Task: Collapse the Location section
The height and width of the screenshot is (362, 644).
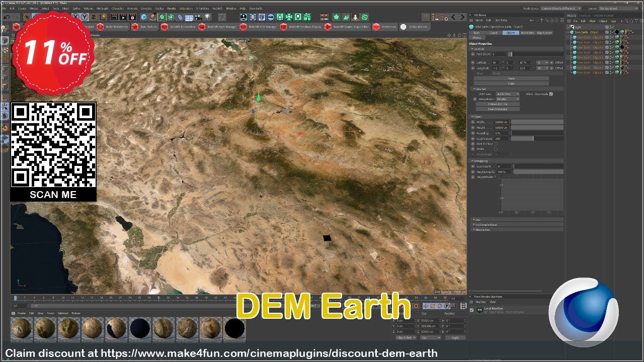Action: 472,49
